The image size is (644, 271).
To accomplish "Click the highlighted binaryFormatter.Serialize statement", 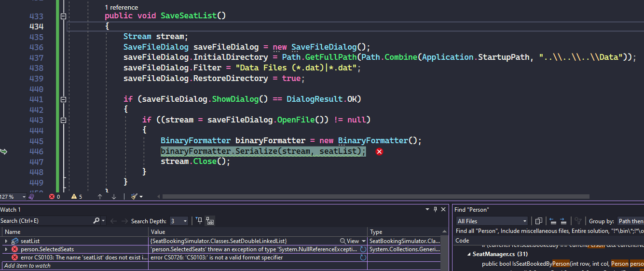I will [263, 151].
